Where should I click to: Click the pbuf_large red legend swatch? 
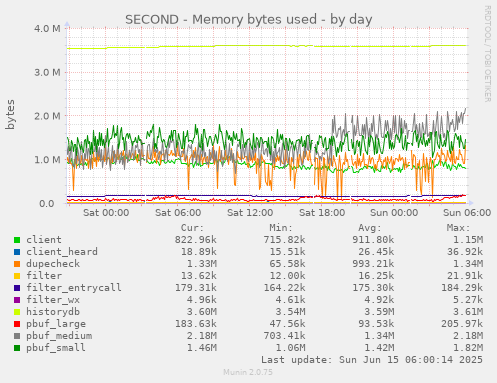(x=17, y=324)
